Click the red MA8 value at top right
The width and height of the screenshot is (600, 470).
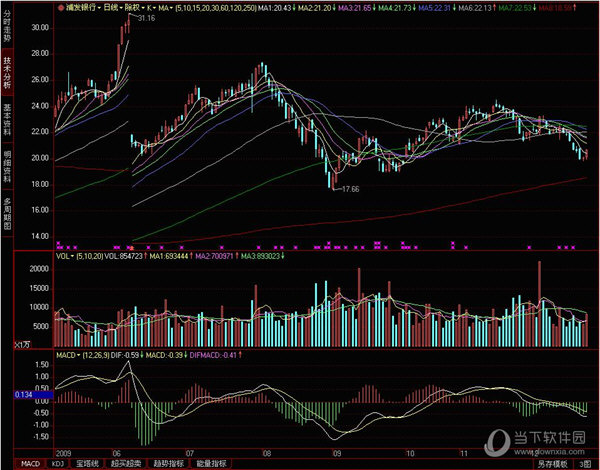point(556,8)
